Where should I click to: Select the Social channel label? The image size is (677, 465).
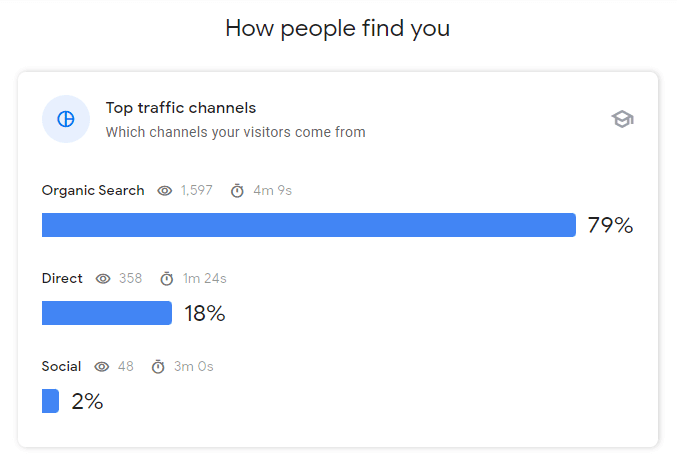61,366
